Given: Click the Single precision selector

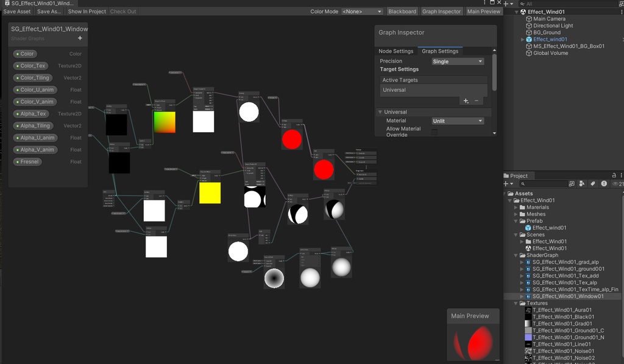Looking at the screenshot, I should 457,61.
